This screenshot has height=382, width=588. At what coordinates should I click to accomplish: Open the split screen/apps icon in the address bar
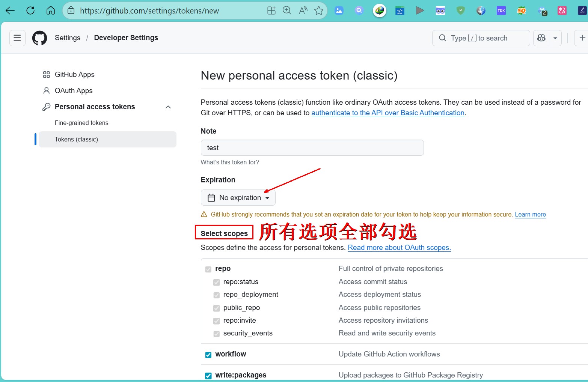pos(271,11)
